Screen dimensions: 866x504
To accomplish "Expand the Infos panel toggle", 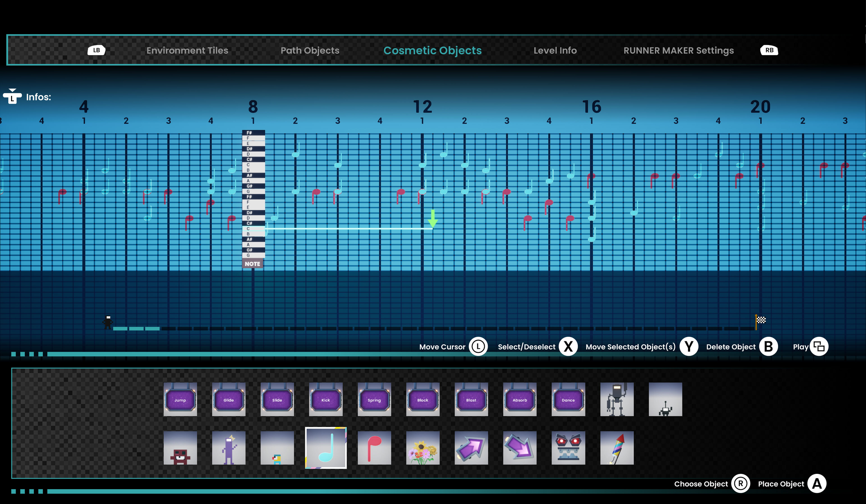I will coord(12,97).
